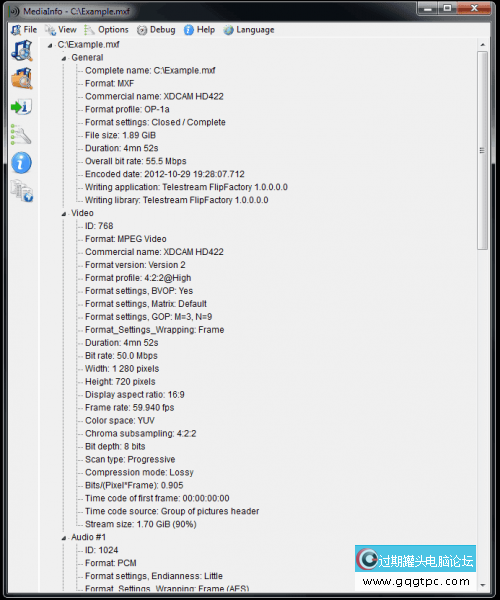Viewport: 500px width, 600px height.
Task: Open the Options menu
Action: (x=106, y=30)
